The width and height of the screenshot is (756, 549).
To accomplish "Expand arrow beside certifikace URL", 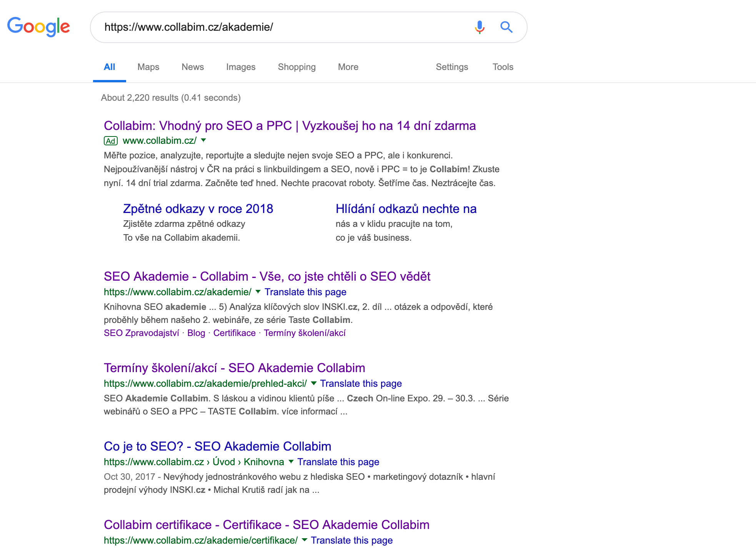I will tap(305, 540).
